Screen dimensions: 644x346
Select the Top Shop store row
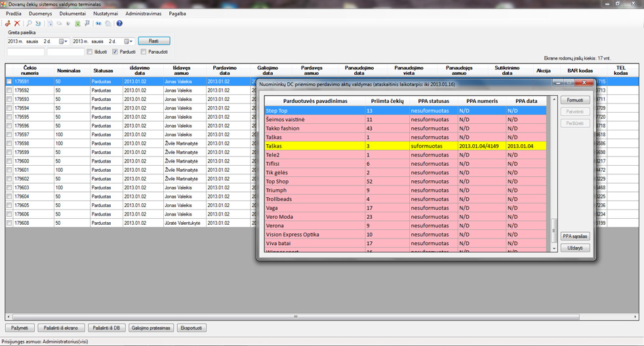[405, 182]
